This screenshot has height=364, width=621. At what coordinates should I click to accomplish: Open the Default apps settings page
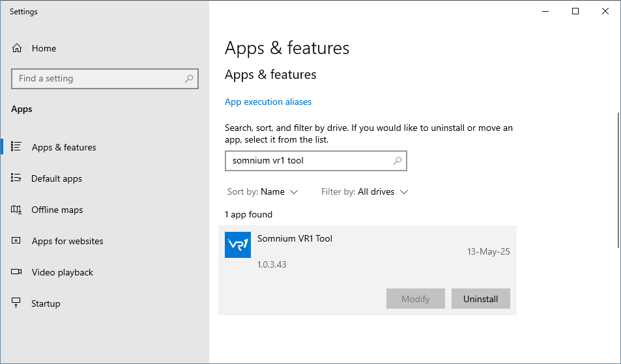point(56,178)
